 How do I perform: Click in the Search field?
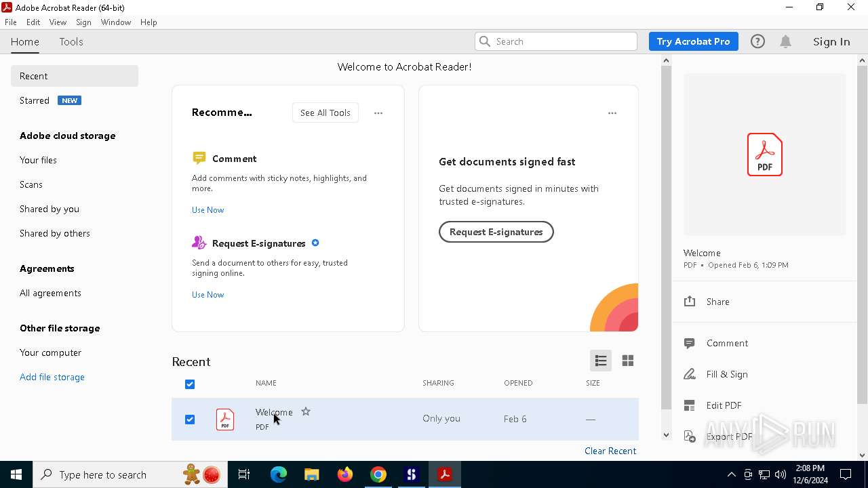(x=556, y=41)
